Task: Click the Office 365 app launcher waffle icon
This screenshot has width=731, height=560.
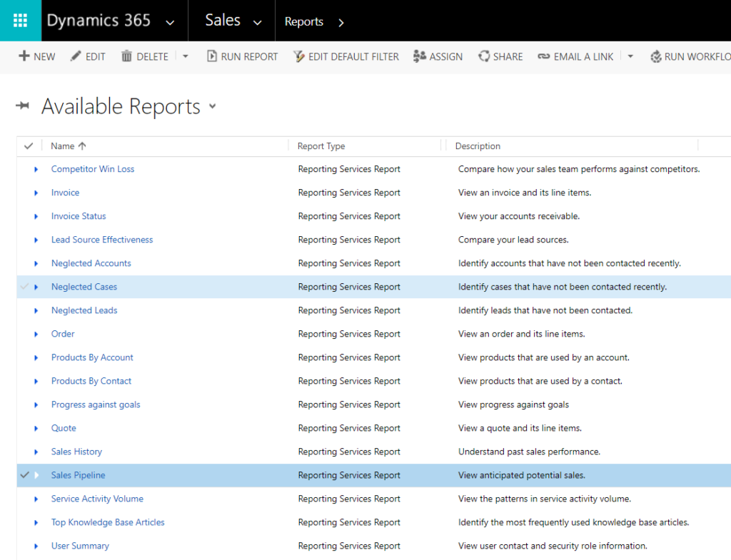Action: (x=19, y=19)
